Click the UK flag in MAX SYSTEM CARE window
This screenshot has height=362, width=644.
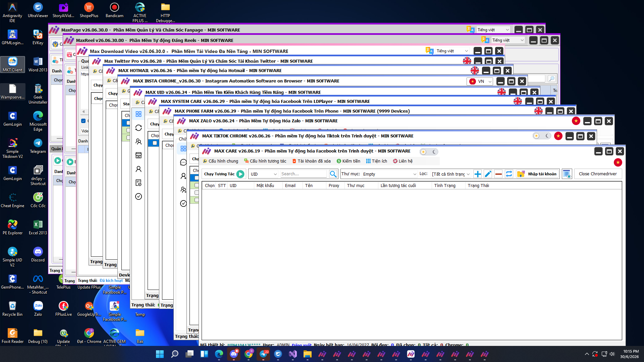518,101
